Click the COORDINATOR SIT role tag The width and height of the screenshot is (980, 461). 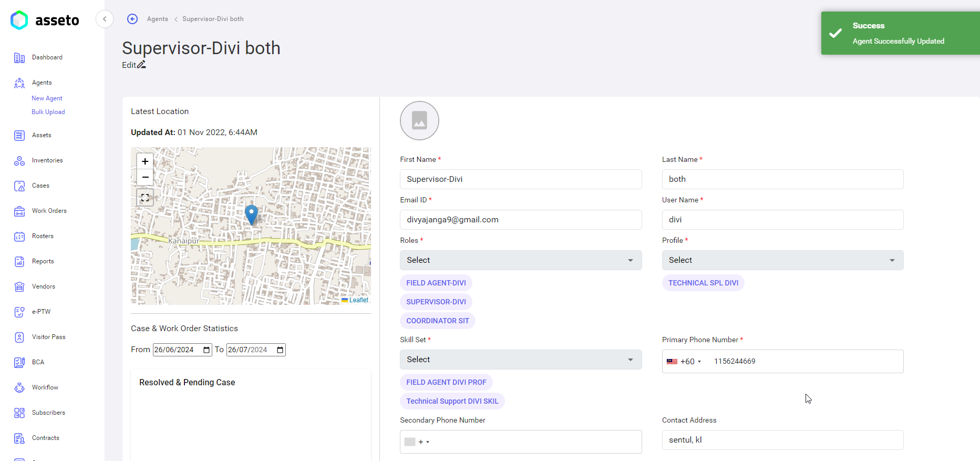pyautogui.click(x=438, y=321)
